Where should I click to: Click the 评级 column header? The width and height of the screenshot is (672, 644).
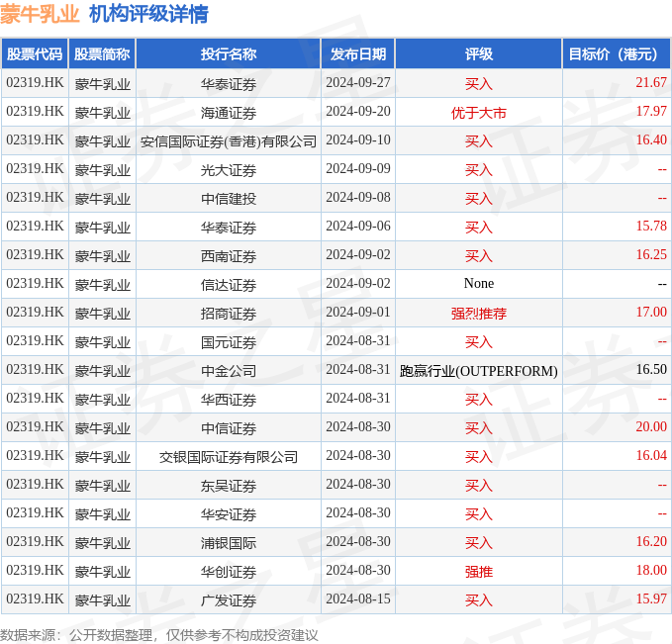point(478,54)
